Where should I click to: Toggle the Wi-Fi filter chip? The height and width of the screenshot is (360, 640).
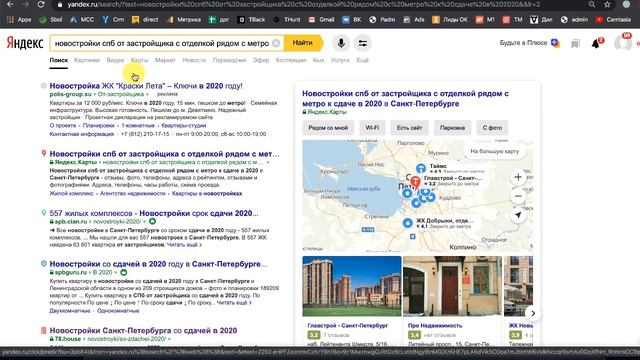(372, 128)
